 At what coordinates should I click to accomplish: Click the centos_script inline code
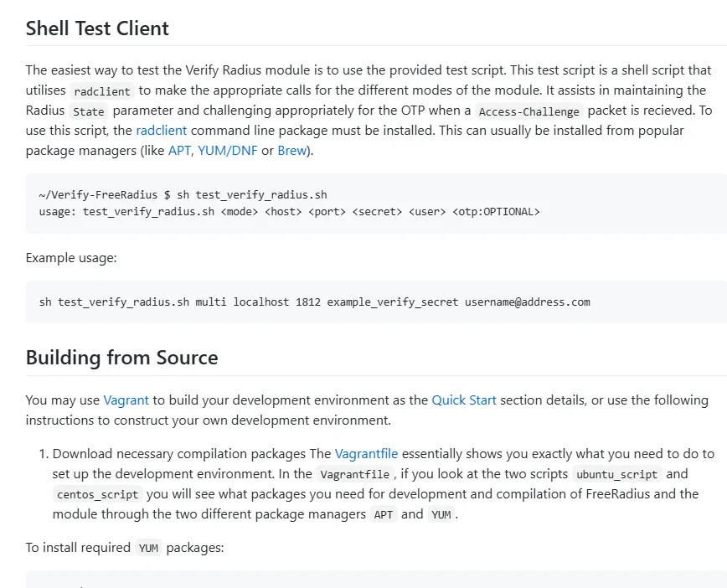[97, 494]
